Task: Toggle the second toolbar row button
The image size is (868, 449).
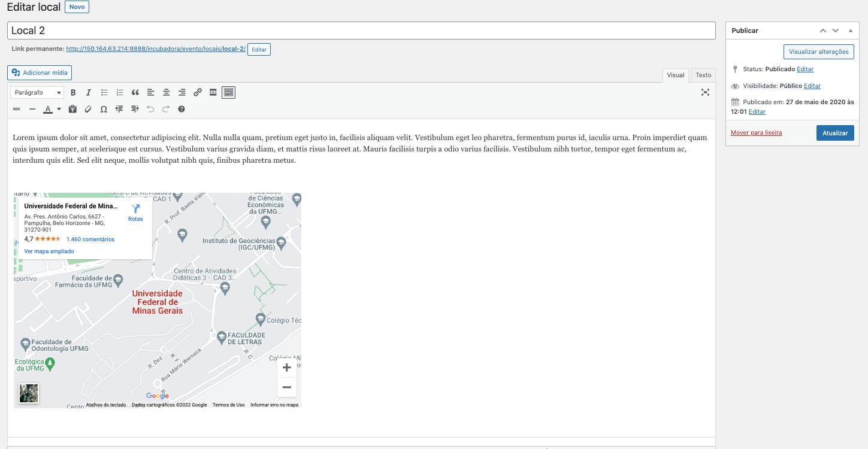Action: pyautogui.click(x=228, y=93)
